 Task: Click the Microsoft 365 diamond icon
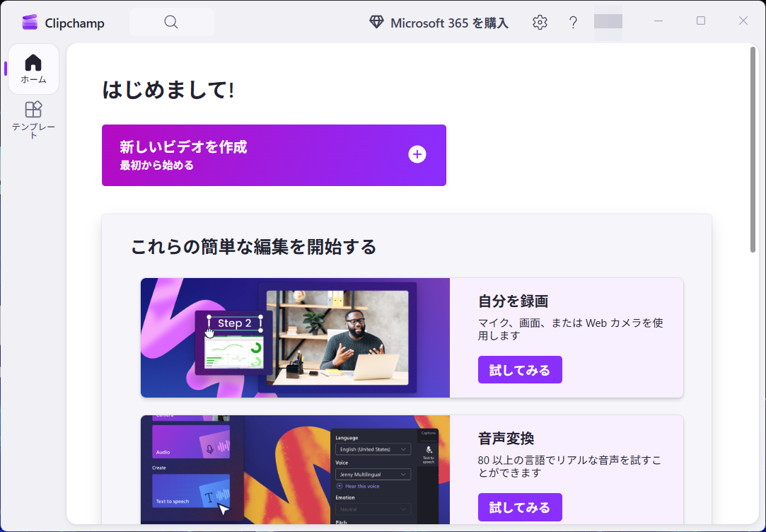[x=376, y=22]
